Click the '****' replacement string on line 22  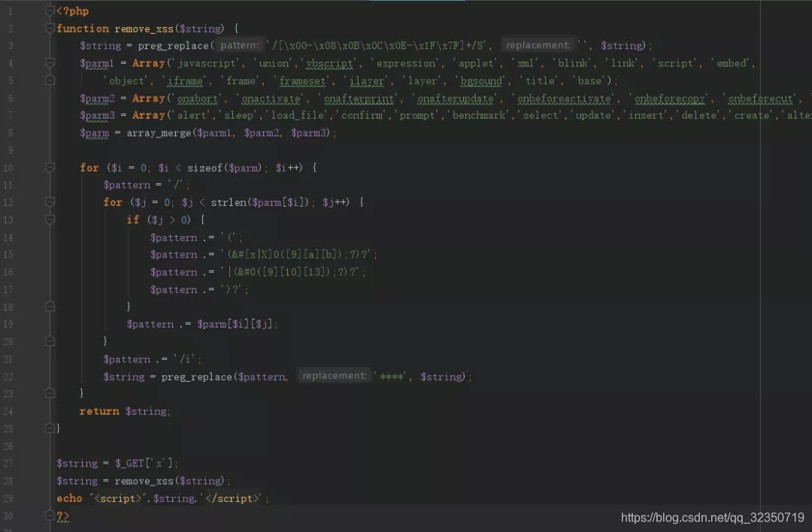[391, 376]
